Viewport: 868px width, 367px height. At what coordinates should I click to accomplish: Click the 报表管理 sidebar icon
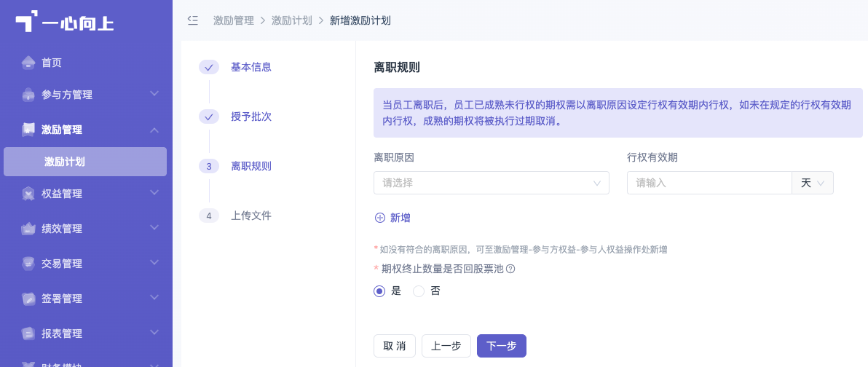tap(28, 334)
